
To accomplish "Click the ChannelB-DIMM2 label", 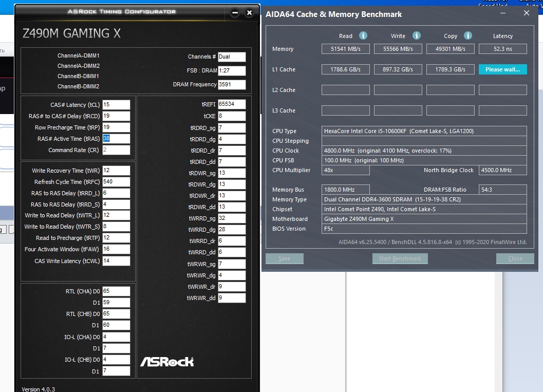I will pyautogui.click(x=78, y=86).
